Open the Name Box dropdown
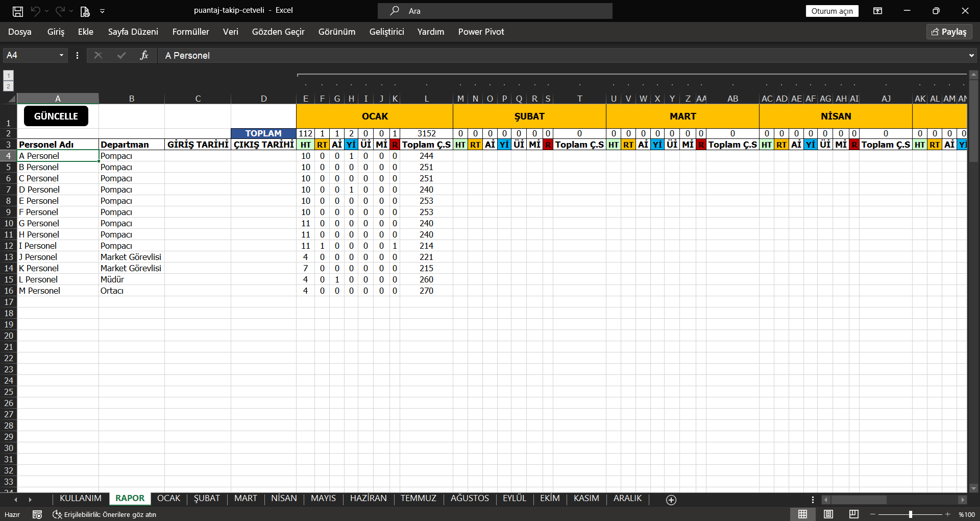Image resolution: width=980 pixels, height=521 pixels. click(61, 55)
